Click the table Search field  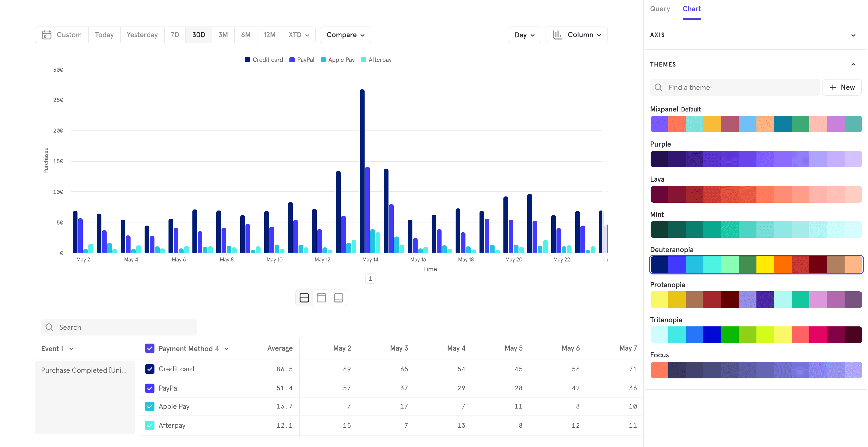119,327
